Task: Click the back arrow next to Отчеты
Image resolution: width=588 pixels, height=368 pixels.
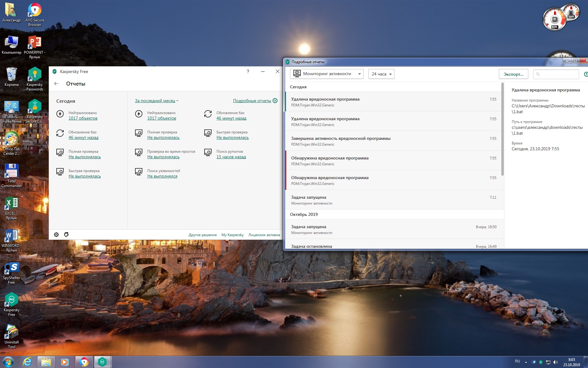Action: (x=56, y=84)
